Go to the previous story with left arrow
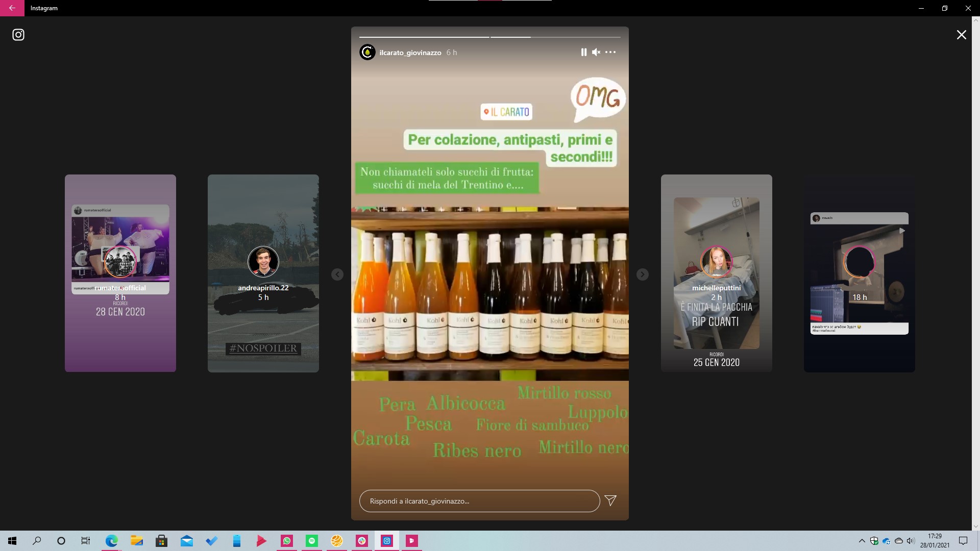This screenshot has height=551, width=980. (x=337, y=274)
